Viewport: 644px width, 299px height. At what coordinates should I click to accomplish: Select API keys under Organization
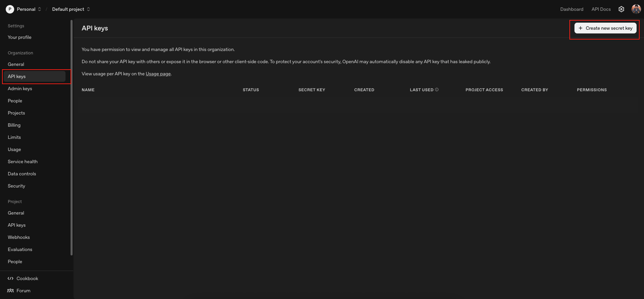coord(34,76)
